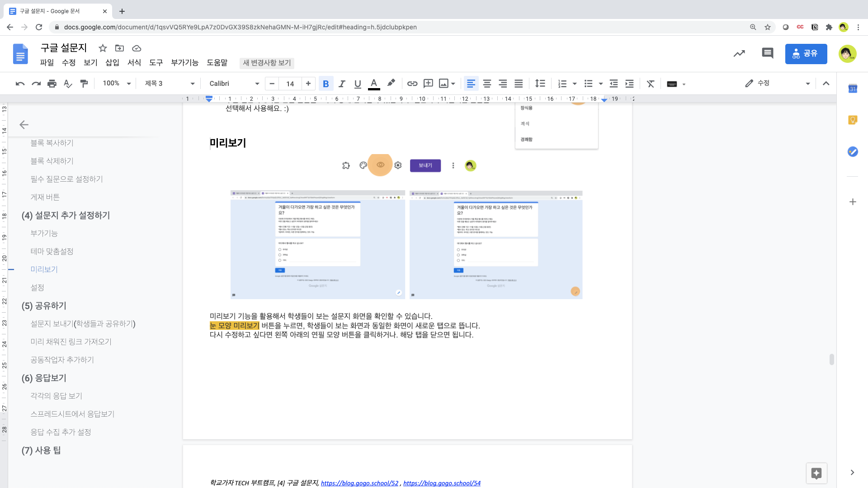Open the text color picker
This screenshot has height=488, width=868.
(373, 84)
